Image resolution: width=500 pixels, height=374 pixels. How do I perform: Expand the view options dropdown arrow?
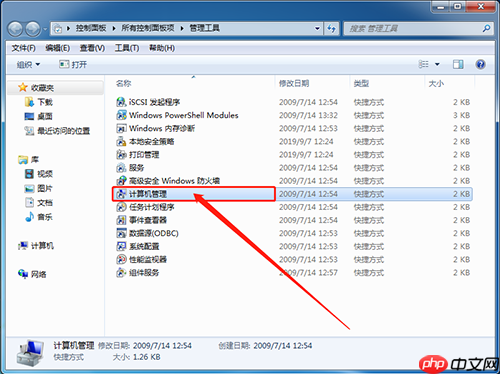click(437, 64)
